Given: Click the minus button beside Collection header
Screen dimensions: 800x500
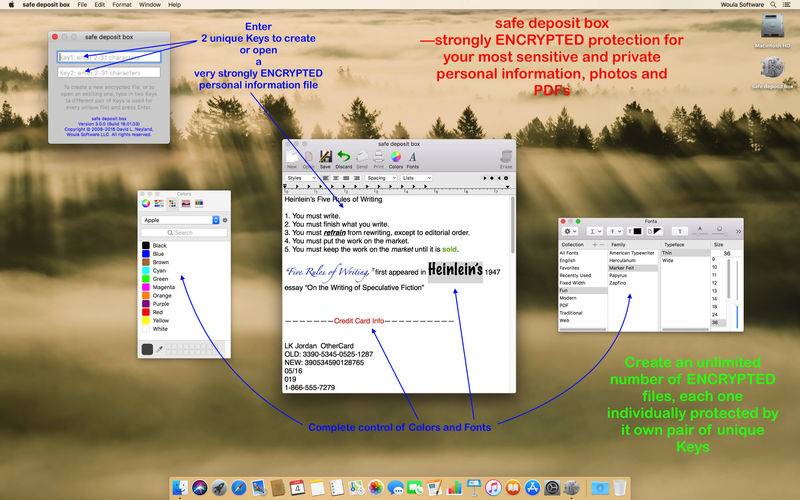Looking at the screenshot, I should (602, 244).
